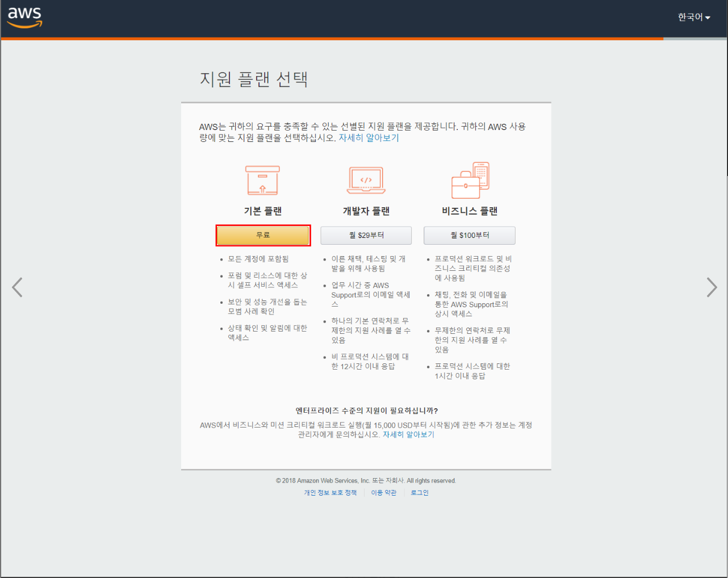
Task: Click 모든 계정에 포함됨 bullet text
Action: pos(258,259)
